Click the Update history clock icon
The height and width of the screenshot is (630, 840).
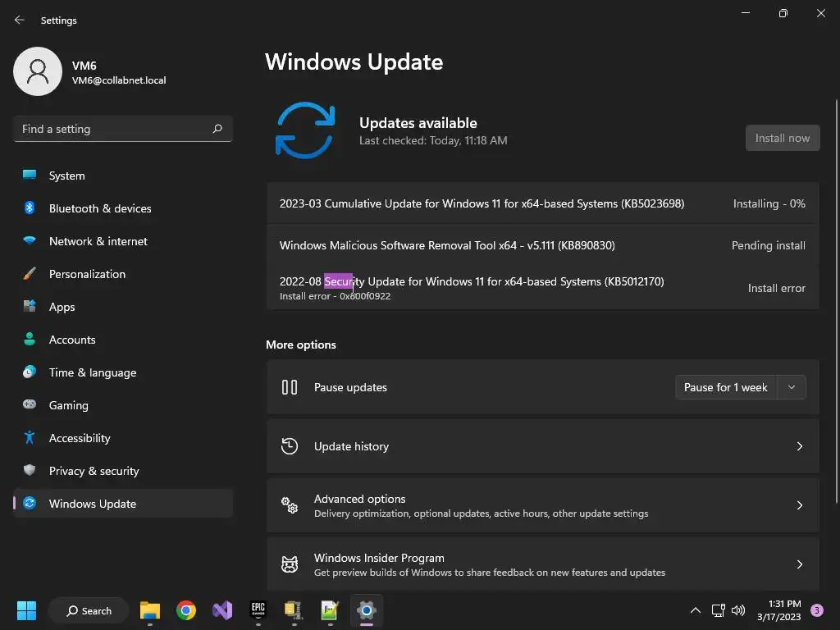(290, 445)
